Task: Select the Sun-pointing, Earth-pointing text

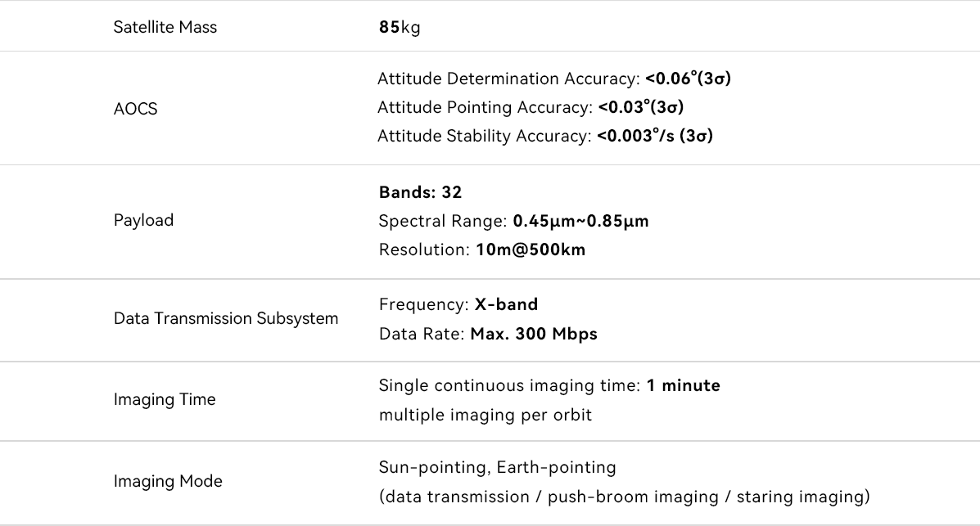Action: 497,467
